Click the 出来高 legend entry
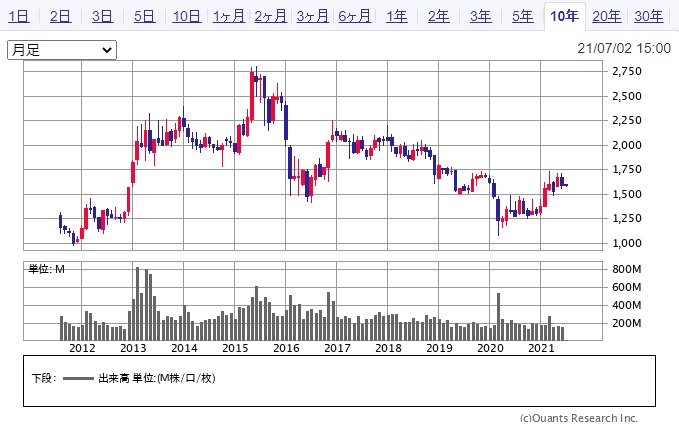This screenshot has height=429, width=679. pos(157,378)
